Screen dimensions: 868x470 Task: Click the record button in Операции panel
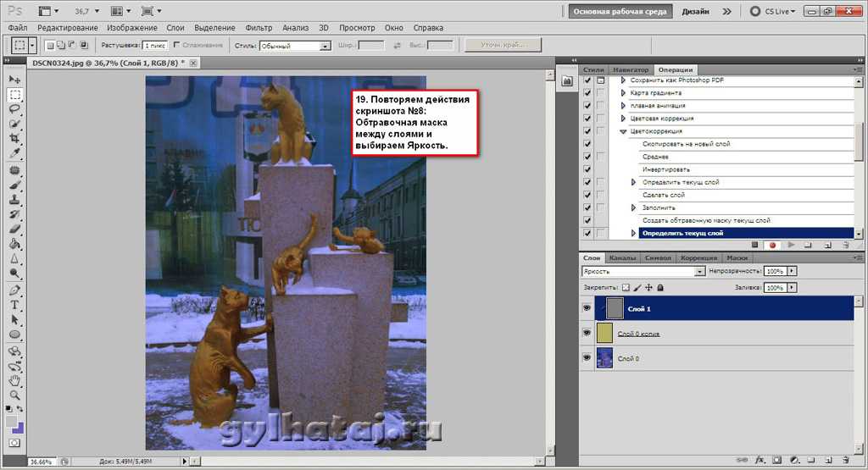tap(771, 245)
